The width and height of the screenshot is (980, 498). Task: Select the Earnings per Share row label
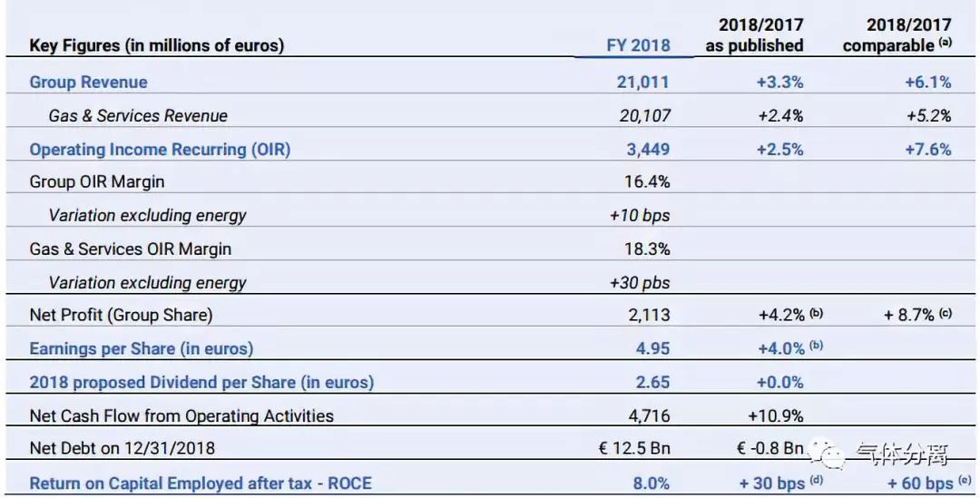(x=142, y=348)
